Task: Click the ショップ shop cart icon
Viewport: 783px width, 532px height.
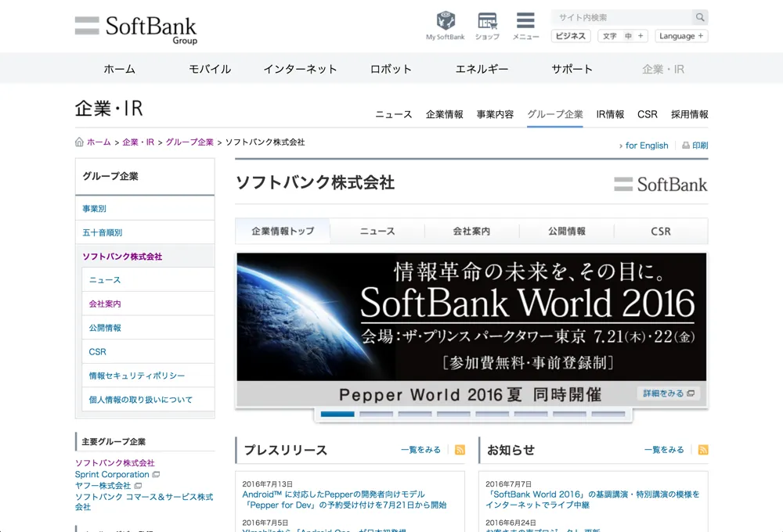Action: pos(487,22)
